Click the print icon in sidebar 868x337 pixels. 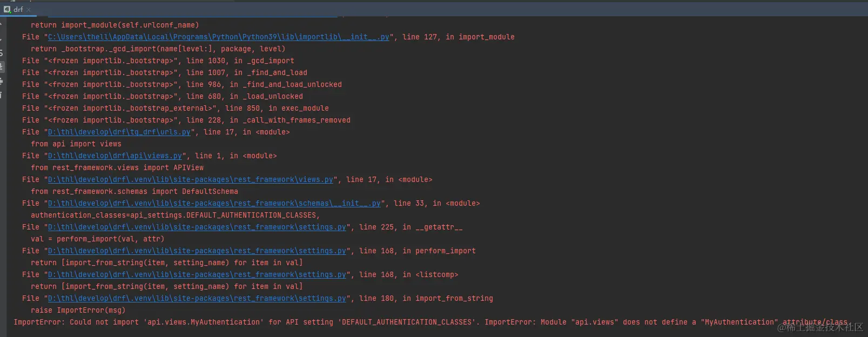(x=2, y=81)
